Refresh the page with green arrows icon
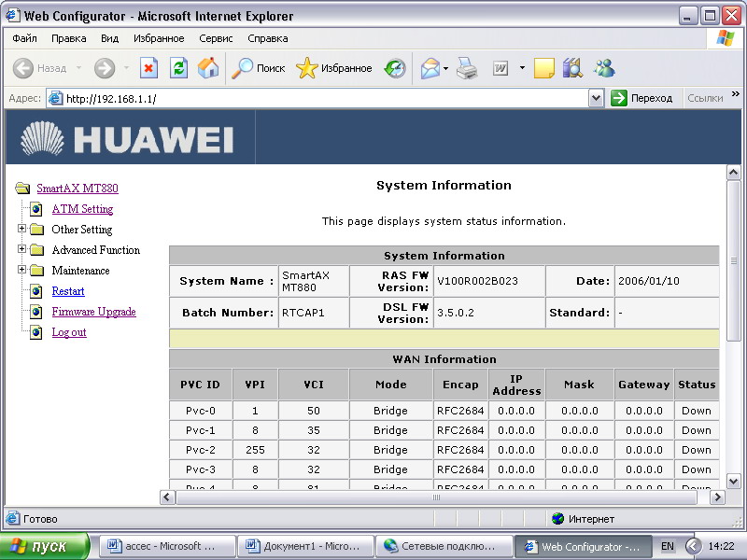The image size is (747, 560). 178,68
